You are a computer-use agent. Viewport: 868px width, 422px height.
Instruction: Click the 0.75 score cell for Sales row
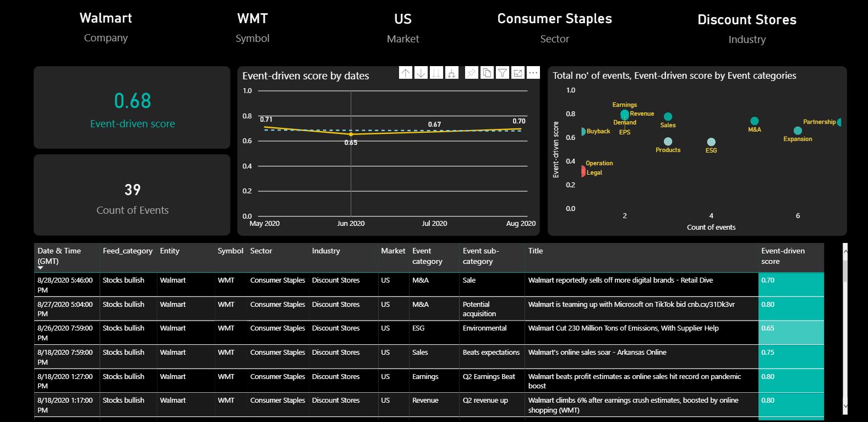point(791,357)
